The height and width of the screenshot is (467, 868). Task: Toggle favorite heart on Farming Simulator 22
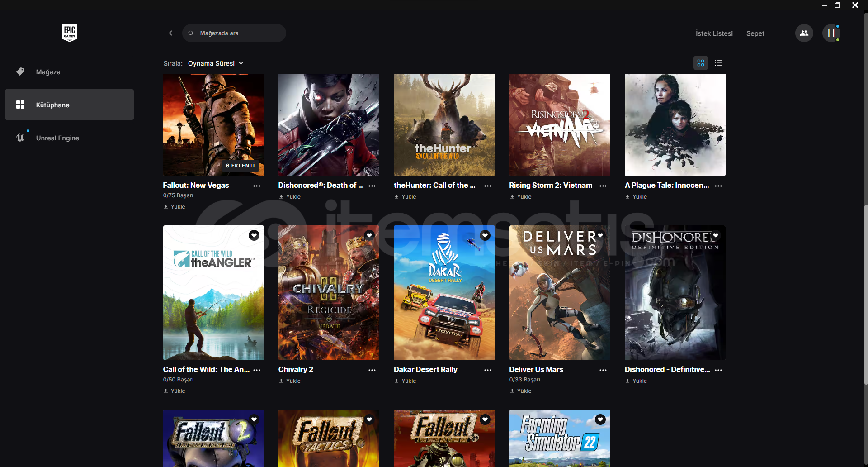pos(600,419)
